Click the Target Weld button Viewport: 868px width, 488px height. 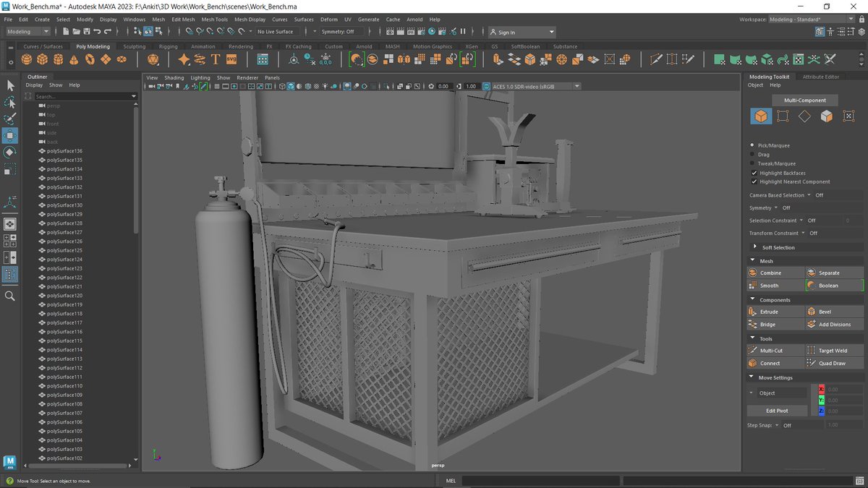834,351
